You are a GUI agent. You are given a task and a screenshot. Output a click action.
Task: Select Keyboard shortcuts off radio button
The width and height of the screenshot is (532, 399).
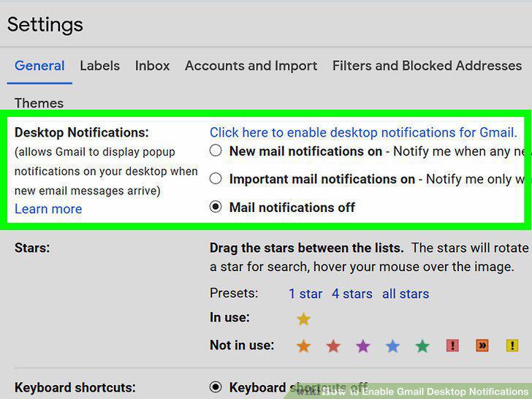coord(216,387)
